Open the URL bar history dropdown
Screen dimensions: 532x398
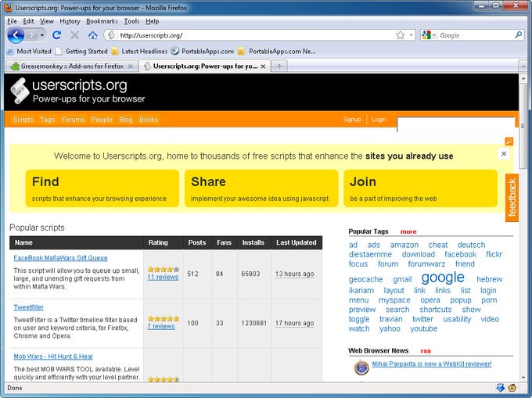[x=412, y=35]
